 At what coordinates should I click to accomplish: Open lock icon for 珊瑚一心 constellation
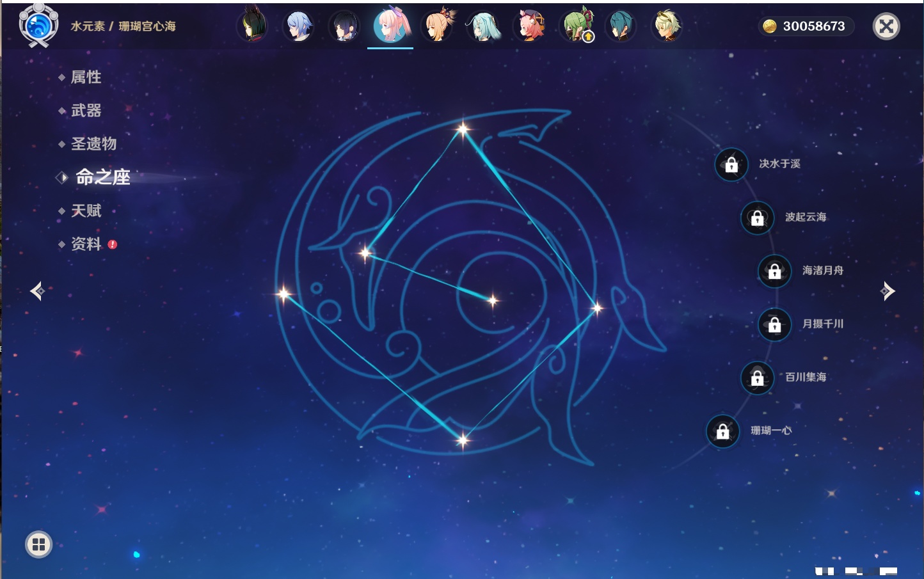click(x=722, y=431)
